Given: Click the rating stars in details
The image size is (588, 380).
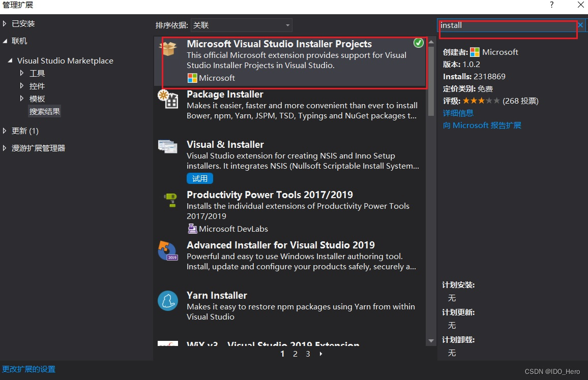Looking at the screenshot, I should pyautogui.click(x=481, y=101).
